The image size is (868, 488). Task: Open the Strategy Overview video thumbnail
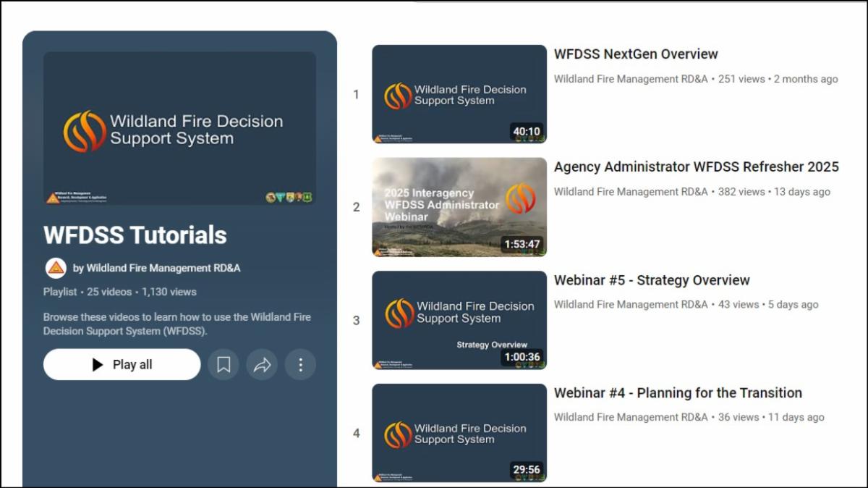pyautogui.click(x=459, y=320)
